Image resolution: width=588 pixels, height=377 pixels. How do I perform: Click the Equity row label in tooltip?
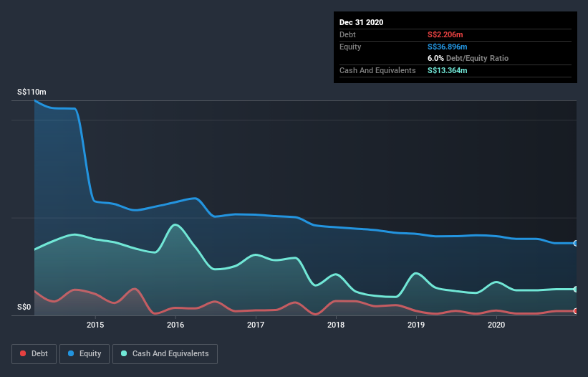coord(350,47)
